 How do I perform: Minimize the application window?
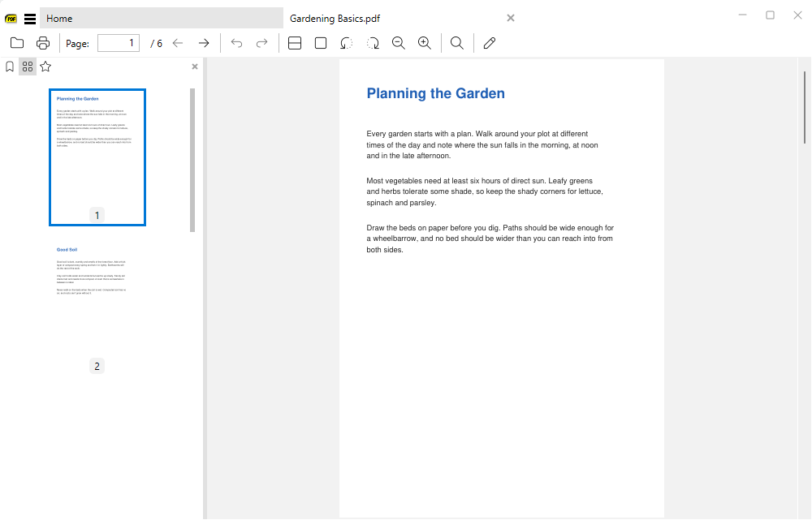pos(743,15)
